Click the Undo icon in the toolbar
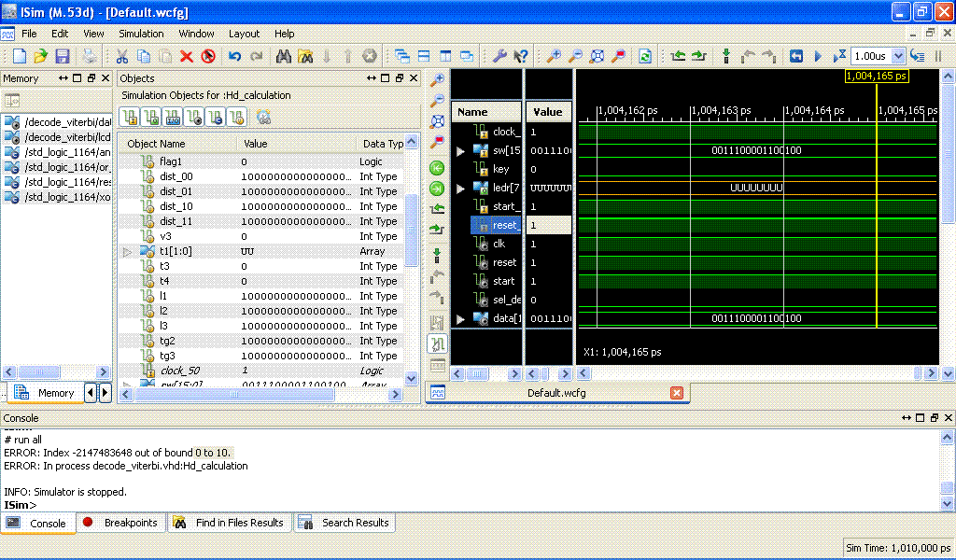956x560 pixels. (234, 56)
